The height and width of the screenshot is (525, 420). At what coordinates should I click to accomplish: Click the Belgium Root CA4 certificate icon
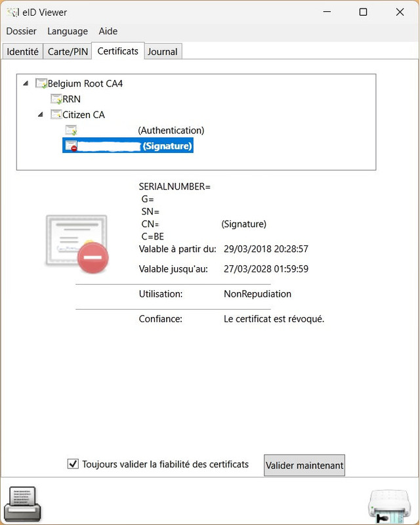41,83
